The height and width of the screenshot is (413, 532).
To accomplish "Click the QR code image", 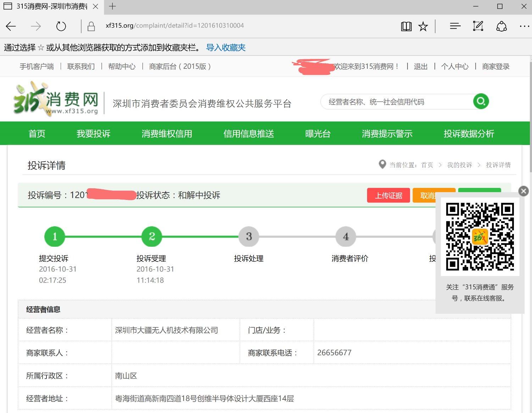I will coord(480,236).
